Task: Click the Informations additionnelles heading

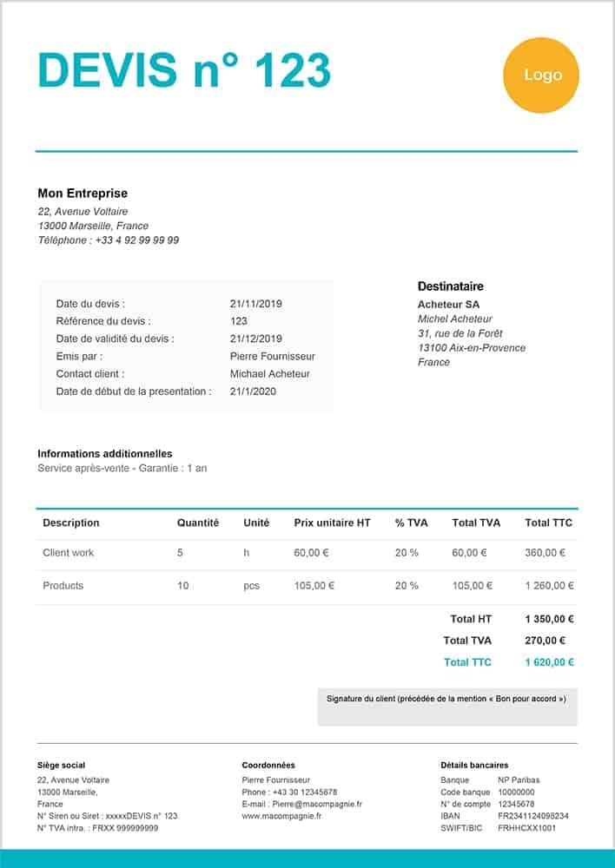Action: (104, 453)
